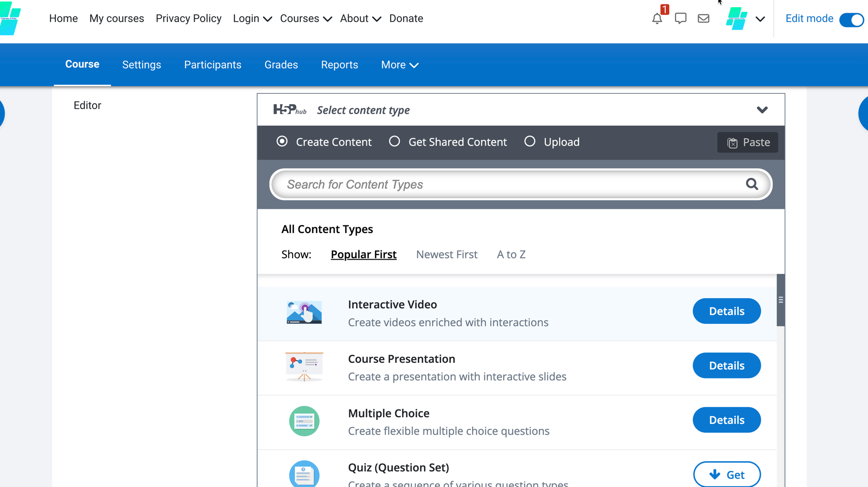Click the site logo at top left
Viewport: 868px width, 487px height.
coord(10,18)
